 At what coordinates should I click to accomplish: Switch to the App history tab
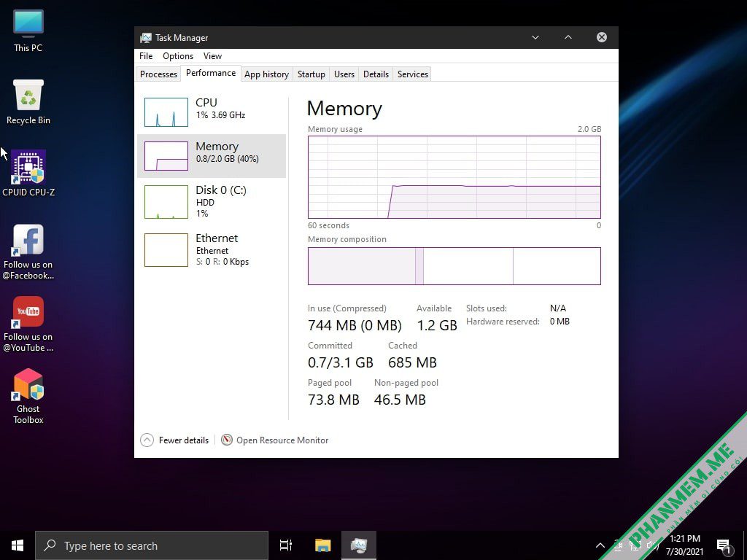(x=267, y=74)
